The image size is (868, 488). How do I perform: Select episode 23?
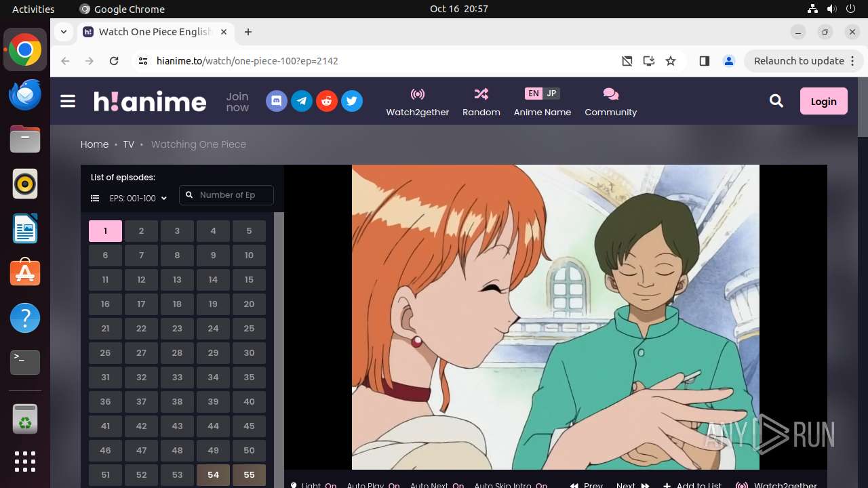pos(177,329)
